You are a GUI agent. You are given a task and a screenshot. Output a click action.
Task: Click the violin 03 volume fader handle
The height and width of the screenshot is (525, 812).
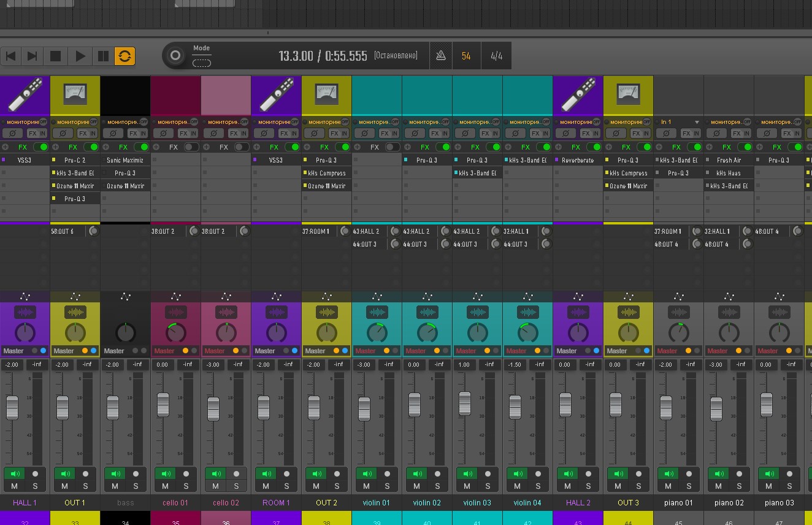pyautogui.click(x=465, y=403)
